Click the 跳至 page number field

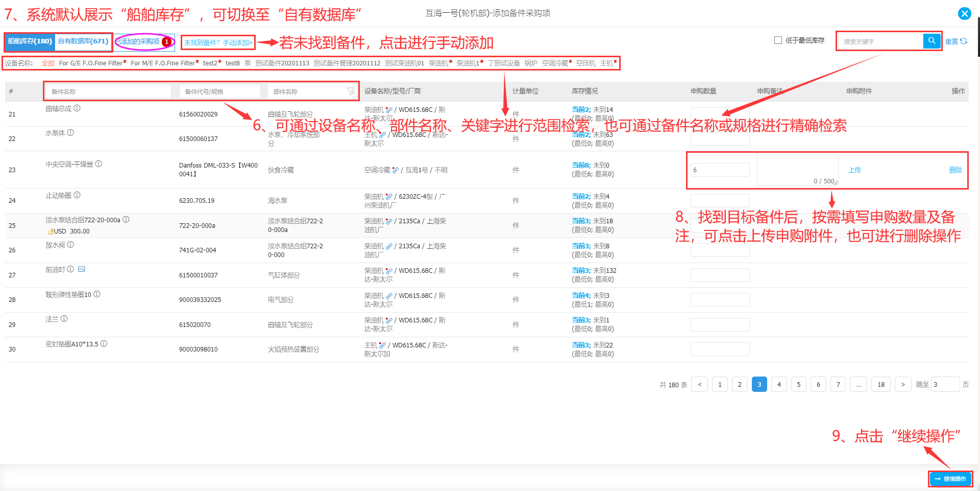[x=945, y=384]
